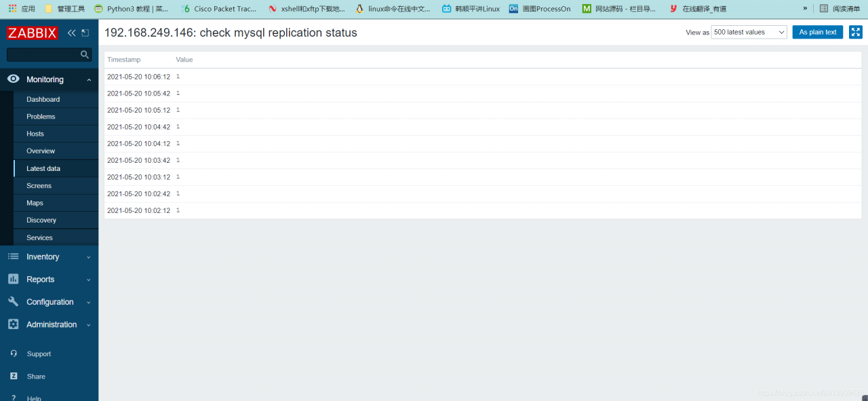Toggle fullscreen kiosk mode icon
Image resolution: width=868 pixels, height=401 pixels.
pos(855,32)
